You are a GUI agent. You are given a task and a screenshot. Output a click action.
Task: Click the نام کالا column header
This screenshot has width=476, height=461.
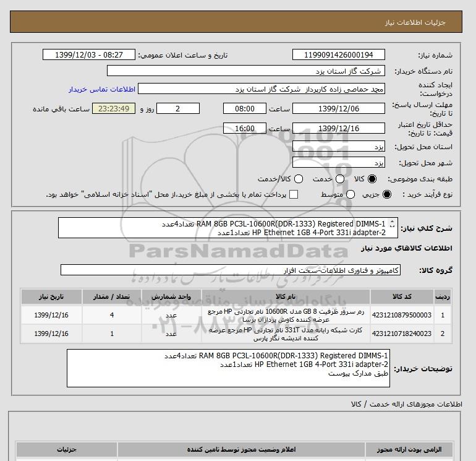pos(286,296)
